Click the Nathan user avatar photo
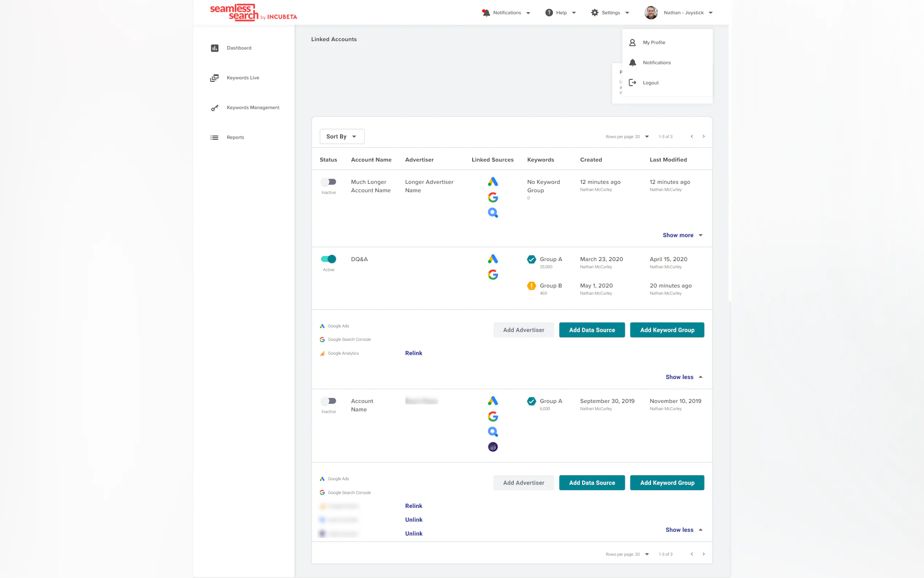The width and height of the screenshot is (924, 578). (651, 13)
